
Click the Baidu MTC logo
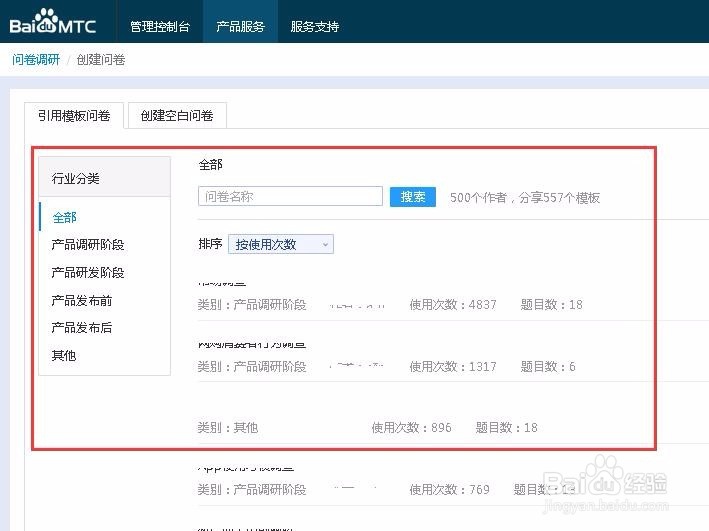coord(52,22)
